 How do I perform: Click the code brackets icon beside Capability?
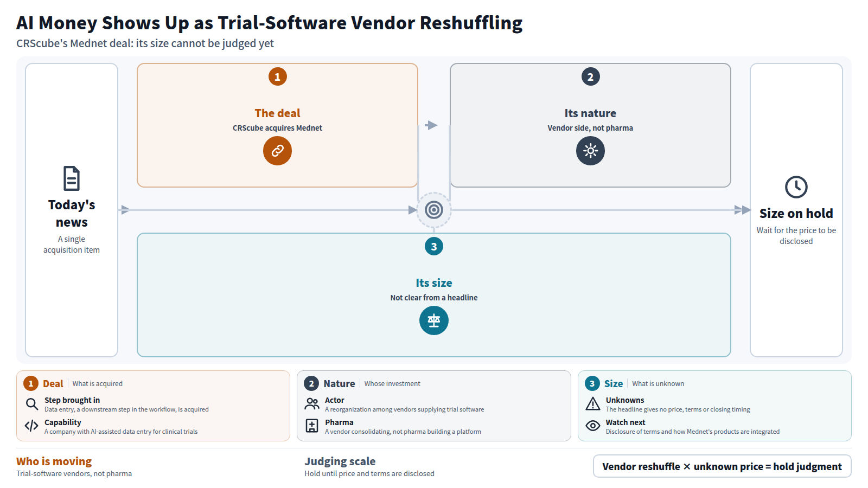pyautogui.click(x=31, y=426)
